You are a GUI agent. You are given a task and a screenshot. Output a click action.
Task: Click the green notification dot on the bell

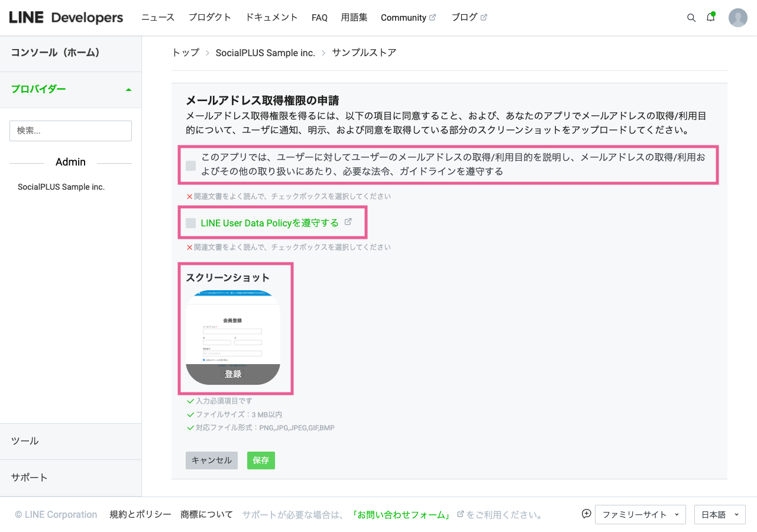[714, 12]
